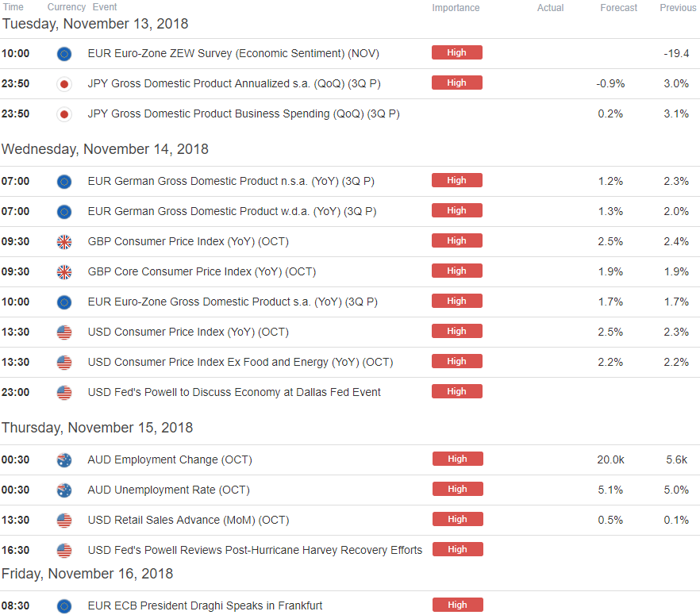Image resolution: width=700 pixels, height=615 pixels.
Task: Click the UK flag next to GBP Core Consumer Price Index
Action: pos(64,272)
